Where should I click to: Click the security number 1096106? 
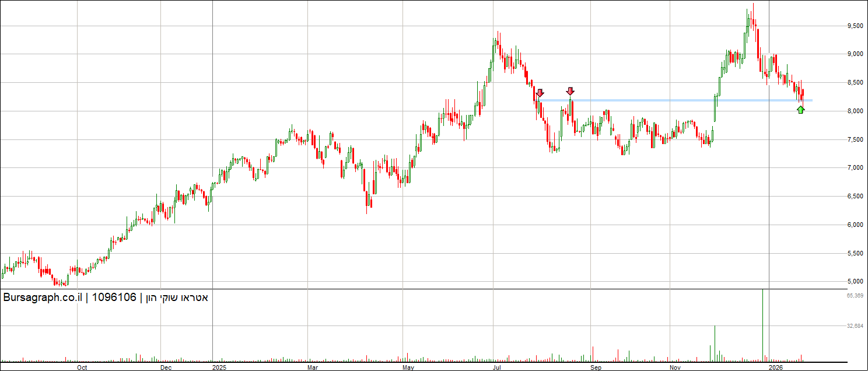point(116,298)
